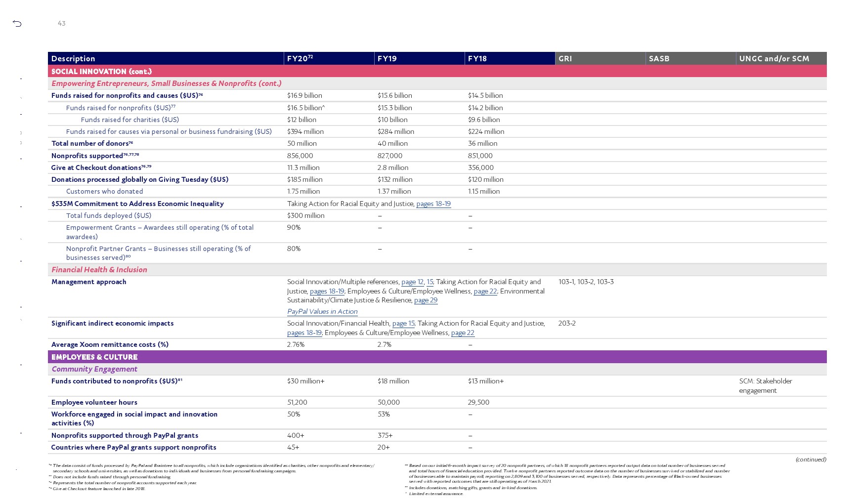Click the back arrow icon
The height and width of the screenshot is (504, 860).
tap(17, 23)
